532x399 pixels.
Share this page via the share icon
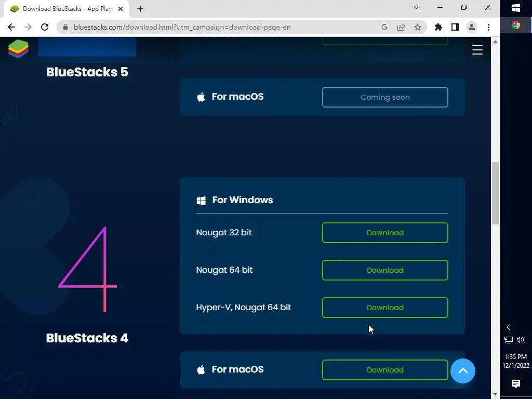pos(401,27)
